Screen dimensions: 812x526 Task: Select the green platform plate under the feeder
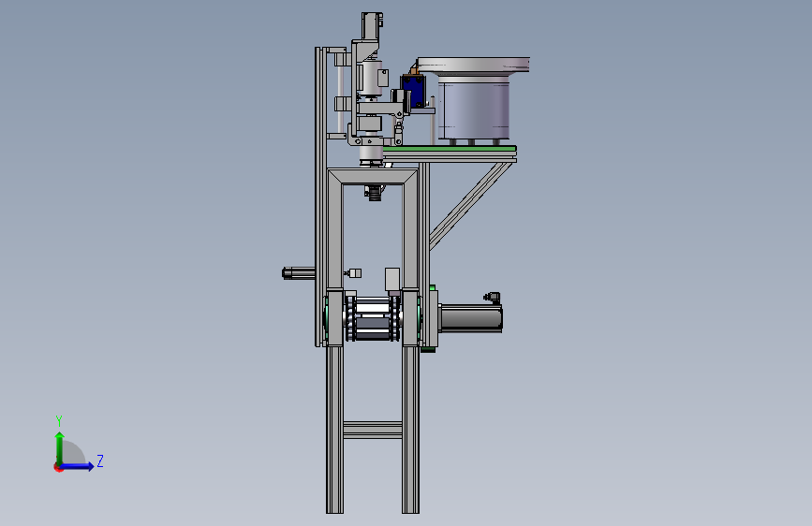pyautogui.click(x=450, y=149)
